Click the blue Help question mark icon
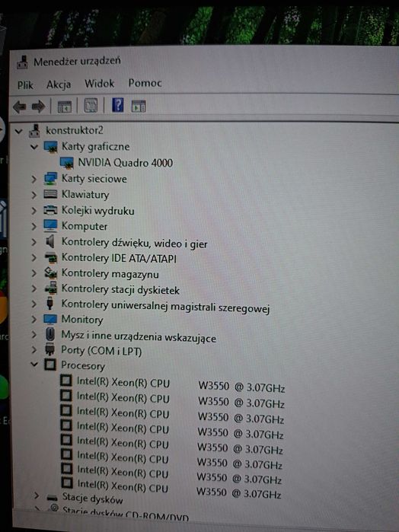 tap(117, 105)
